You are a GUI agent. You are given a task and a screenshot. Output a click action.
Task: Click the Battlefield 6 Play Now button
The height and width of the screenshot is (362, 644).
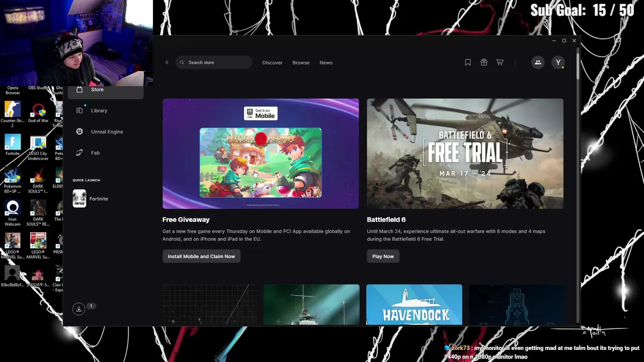pyautogui.click(x=383, y=256)
